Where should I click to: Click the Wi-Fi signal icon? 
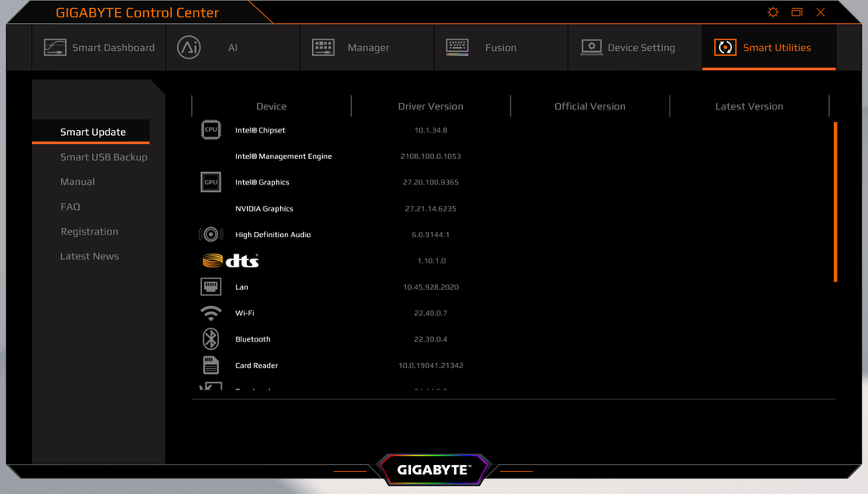[211, 313]
